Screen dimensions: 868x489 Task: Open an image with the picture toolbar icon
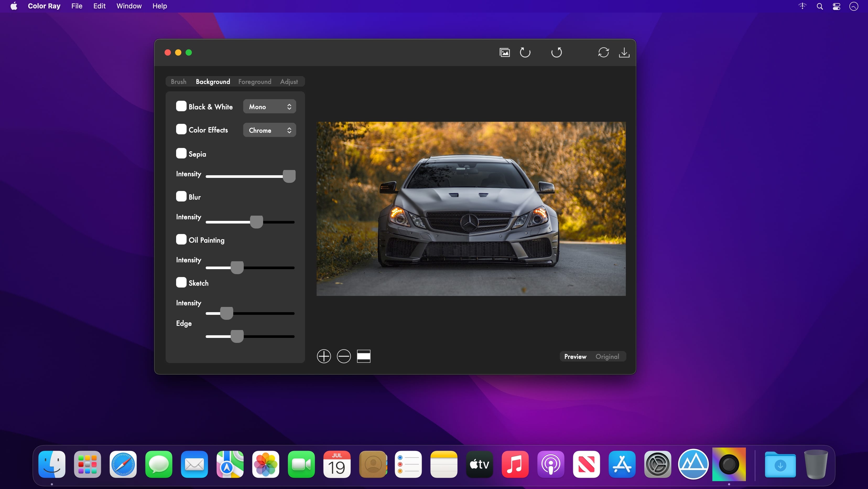[x=504, y=52]
